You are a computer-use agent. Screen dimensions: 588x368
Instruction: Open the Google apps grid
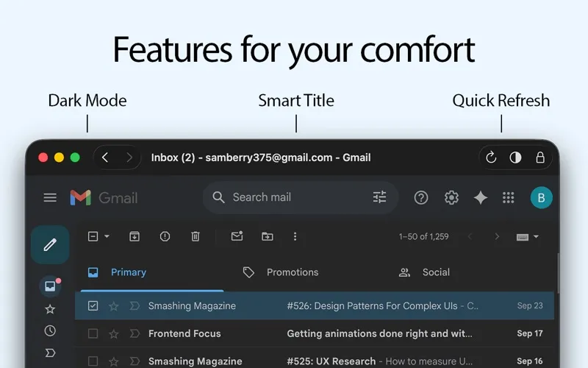(x=509, y=197)
